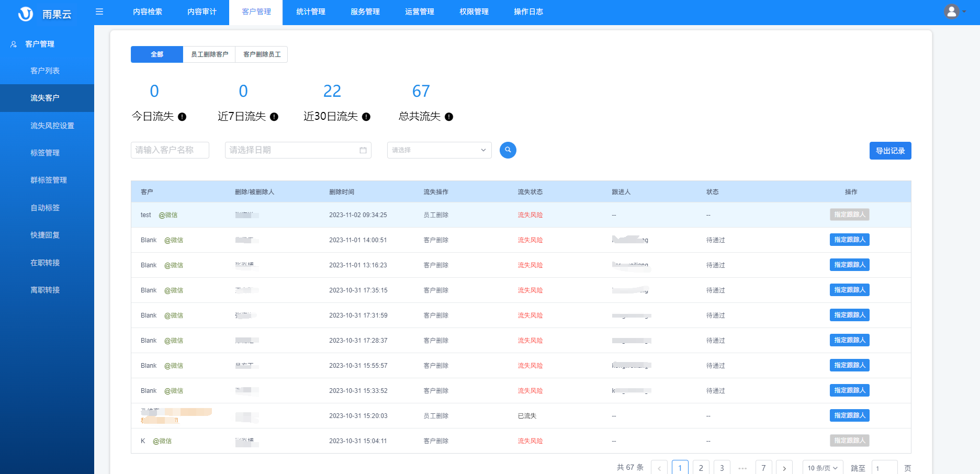
Task: Go to page 7
Action: click(x=764, y=468)
